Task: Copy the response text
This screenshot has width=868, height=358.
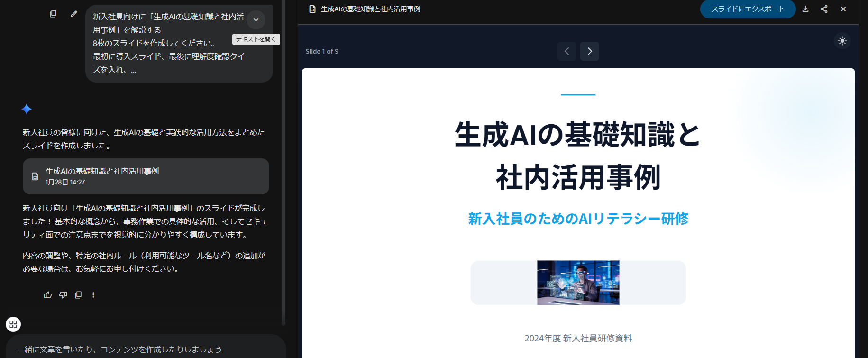Action: pyautogui.click(x=78, y=295)
